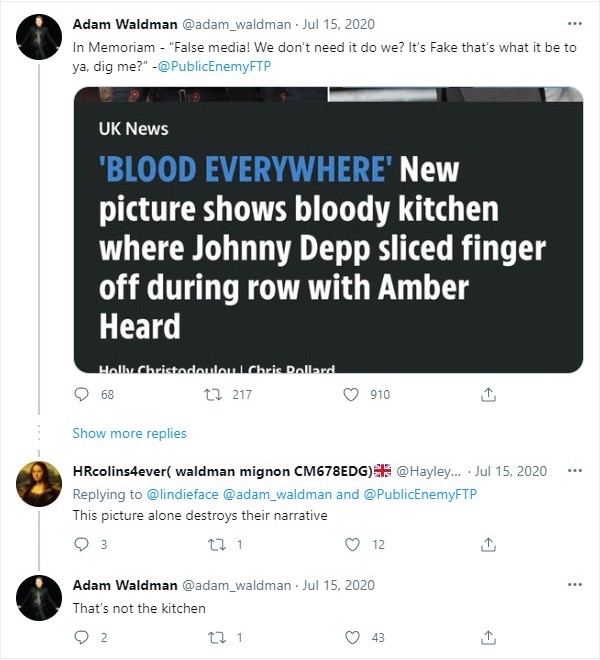Open more options on HRcolins4ever's tweet

(575, 471)
